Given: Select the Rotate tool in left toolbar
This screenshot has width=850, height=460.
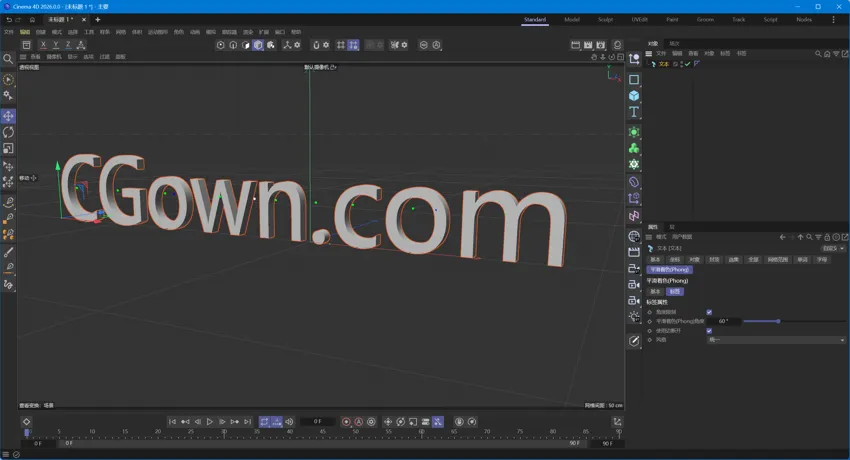Looking at the screenshot, I should [x=8, y=132].
